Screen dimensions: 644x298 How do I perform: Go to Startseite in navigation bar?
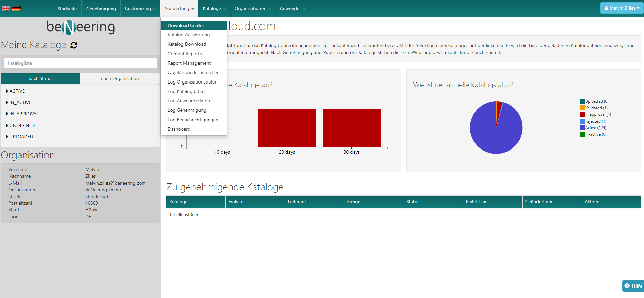point(67,9)
